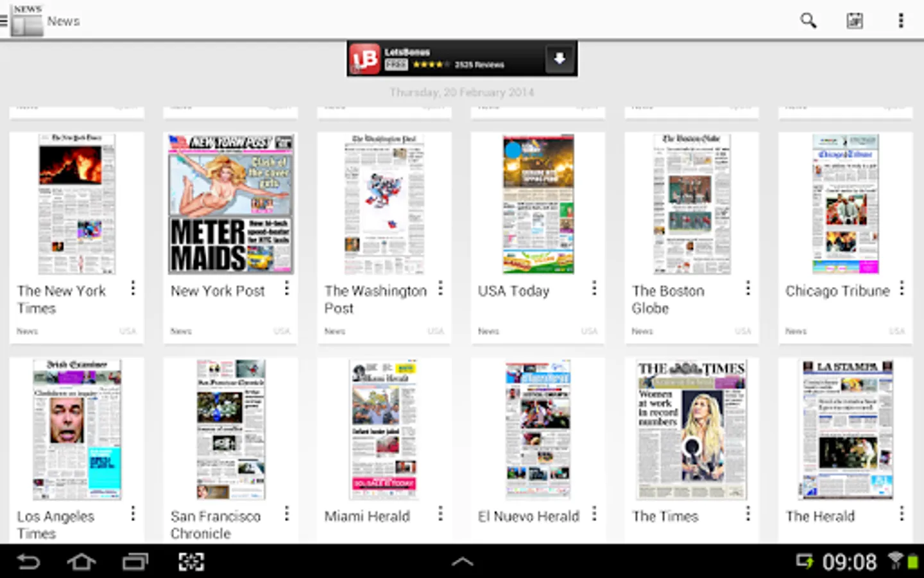Open The Washington Post options menu

[x=440, y=288]
